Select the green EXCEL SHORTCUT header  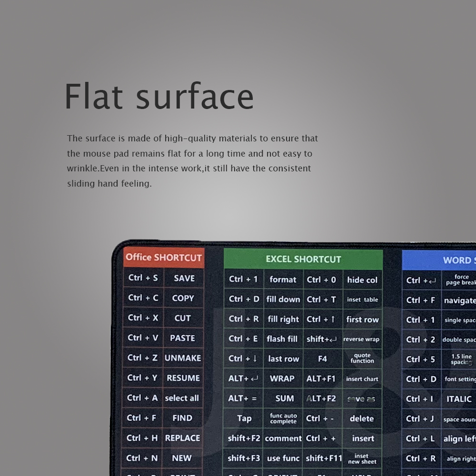[x=303, y=259]
